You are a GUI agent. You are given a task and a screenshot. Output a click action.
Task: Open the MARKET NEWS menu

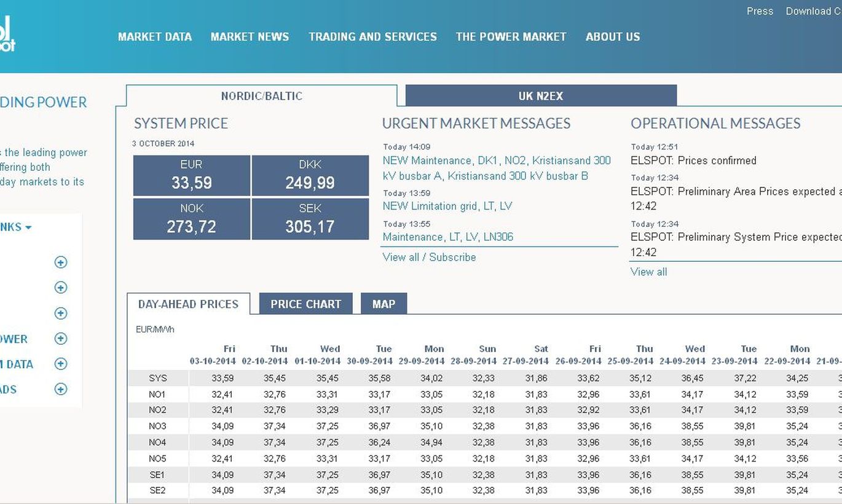tap(250, 37)
